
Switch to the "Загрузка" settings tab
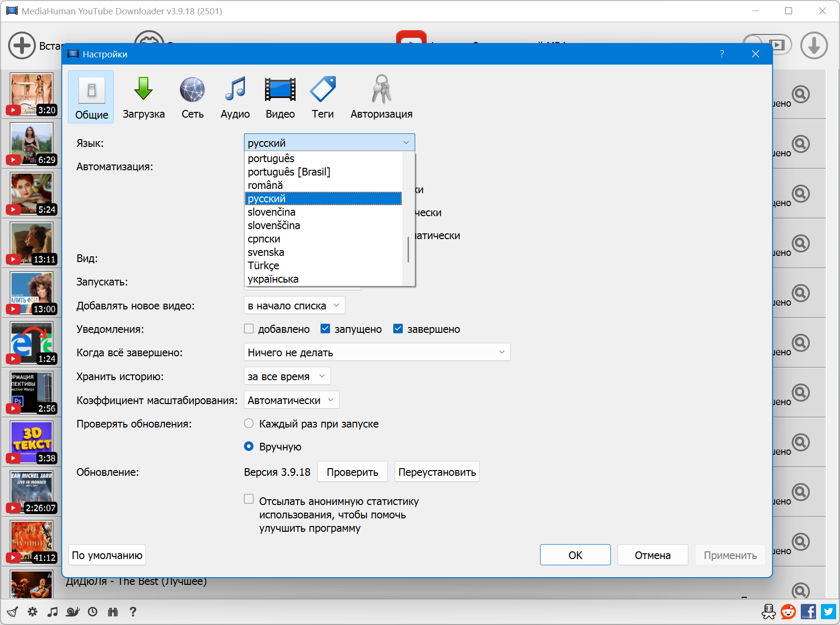[x=144, y=97]
